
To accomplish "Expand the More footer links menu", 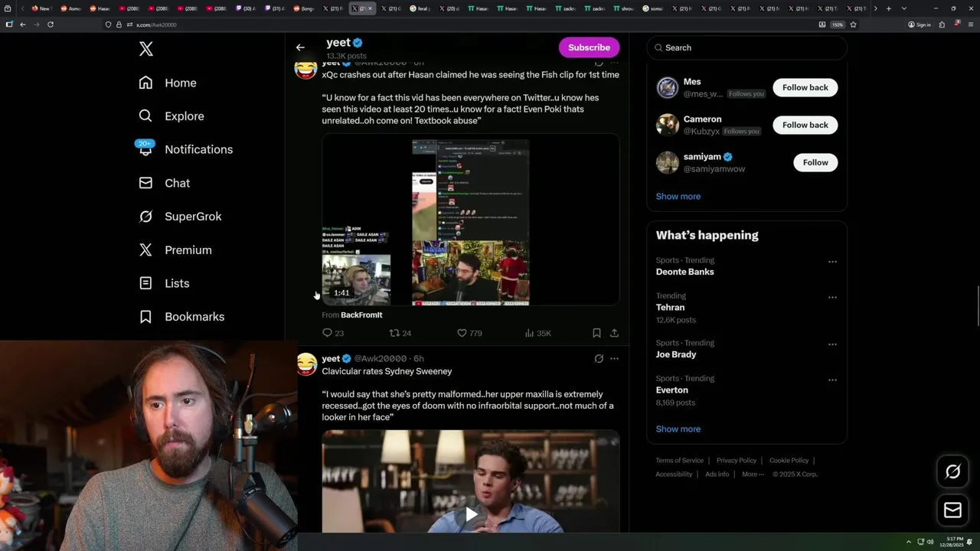I will pyautogui.click(x=753, y=474).
